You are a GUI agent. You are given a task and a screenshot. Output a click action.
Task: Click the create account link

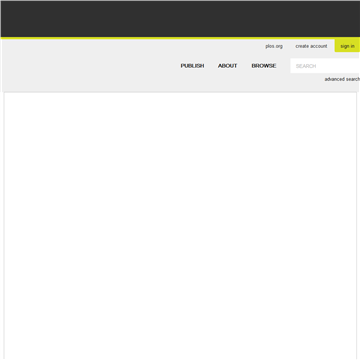(x=311, y=46)
